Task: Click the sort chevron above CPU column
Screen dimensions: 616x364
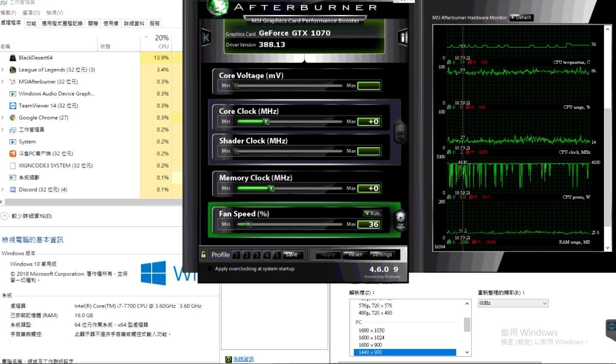Action: coord(146,37)
